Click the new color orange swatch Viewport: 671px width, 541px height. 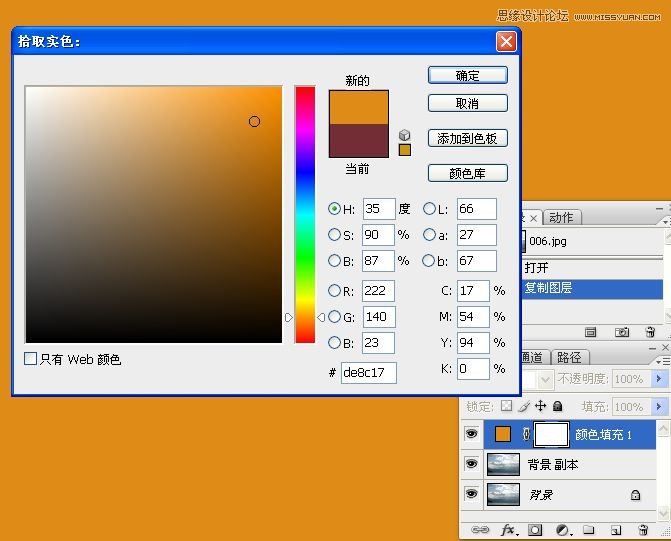click(x=359, y=107)
